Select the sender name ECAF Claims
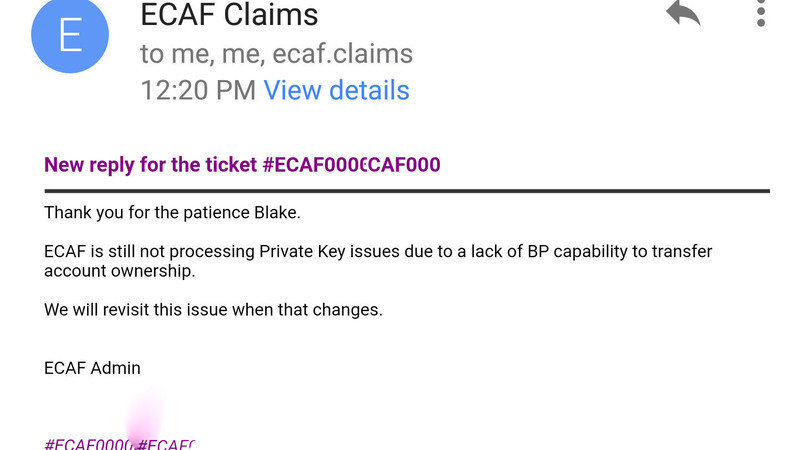800x450 pixels. pyautogui.click(x=229, y=15)
